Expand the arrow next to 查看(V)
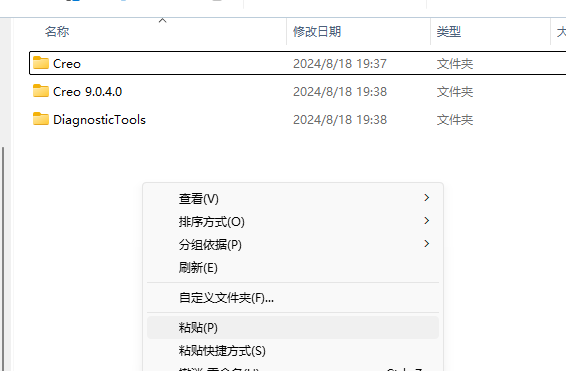Image resolution: width=566 pixels, height=371 pixels. pos(427,198)
